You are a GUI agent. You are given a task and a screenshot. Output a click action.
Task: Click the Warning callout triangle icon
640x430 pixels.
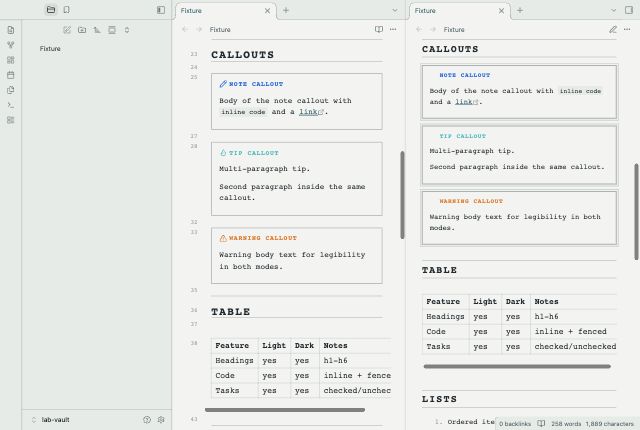click(x=223, y=238)
